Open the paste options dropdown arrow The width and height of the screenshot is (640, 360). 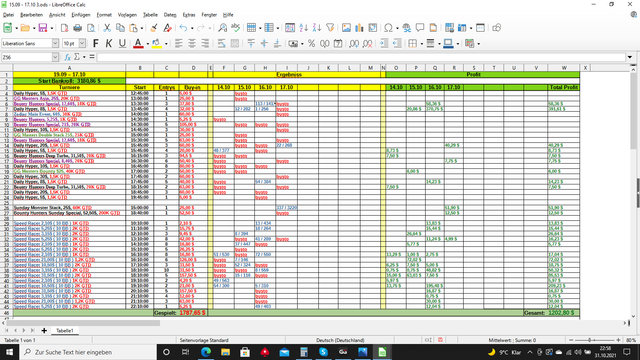(x=142, y=28)
